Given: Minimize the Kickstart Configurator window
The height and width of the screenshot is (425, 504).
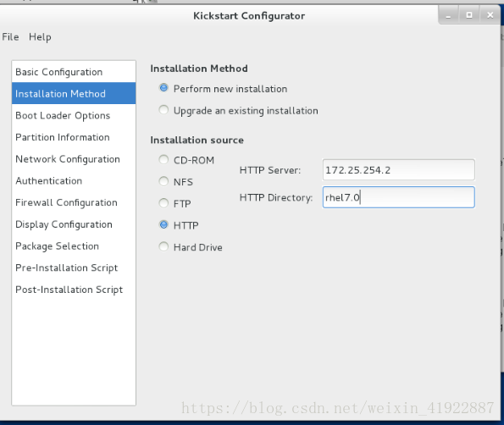Looking at the screenshot, I should (448, 15).
